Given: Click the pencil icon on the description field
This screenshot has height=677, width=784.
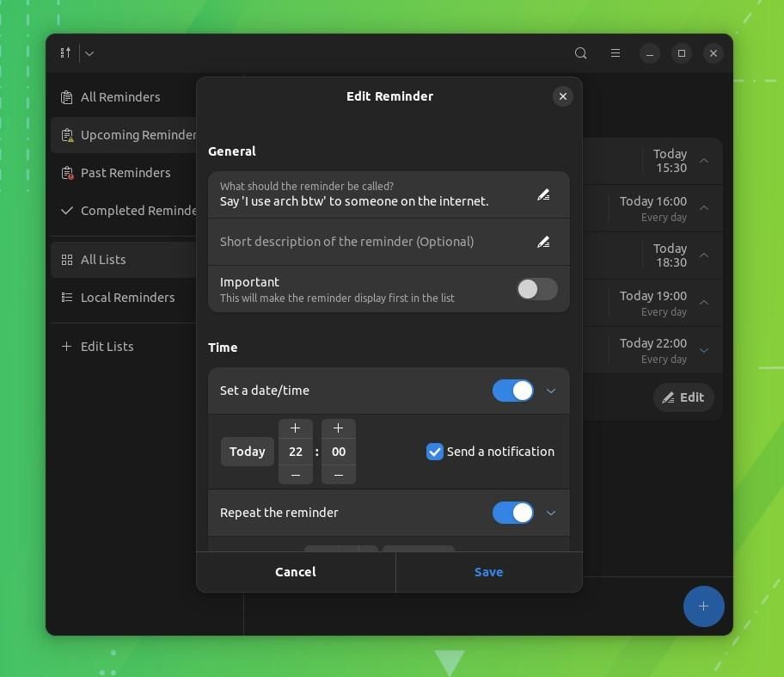Looking at the screenshot, I should click(543, 242).
